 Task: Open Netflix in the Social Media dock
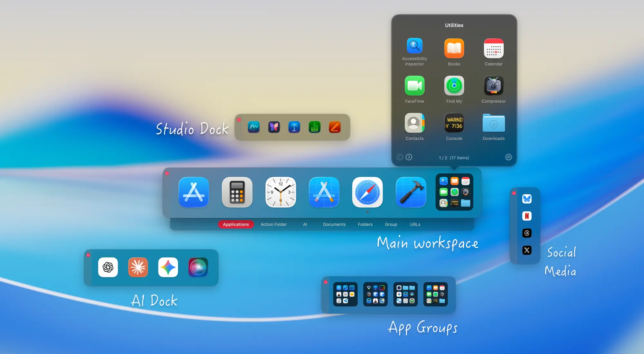tap(527, 216)
